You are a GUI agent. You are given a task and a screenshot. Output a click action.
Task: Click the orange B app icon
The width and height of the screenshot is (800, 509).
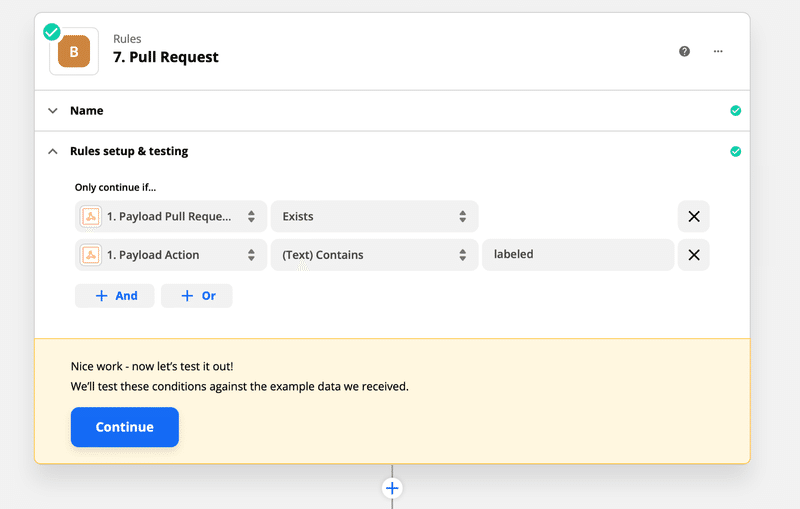74,52
